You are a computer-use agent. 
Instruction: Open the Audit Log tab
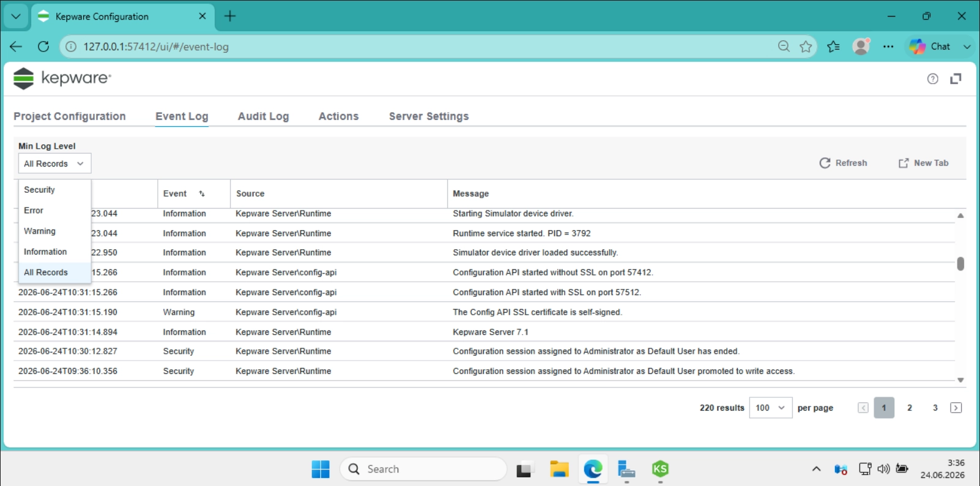click(x=263, y=116)
